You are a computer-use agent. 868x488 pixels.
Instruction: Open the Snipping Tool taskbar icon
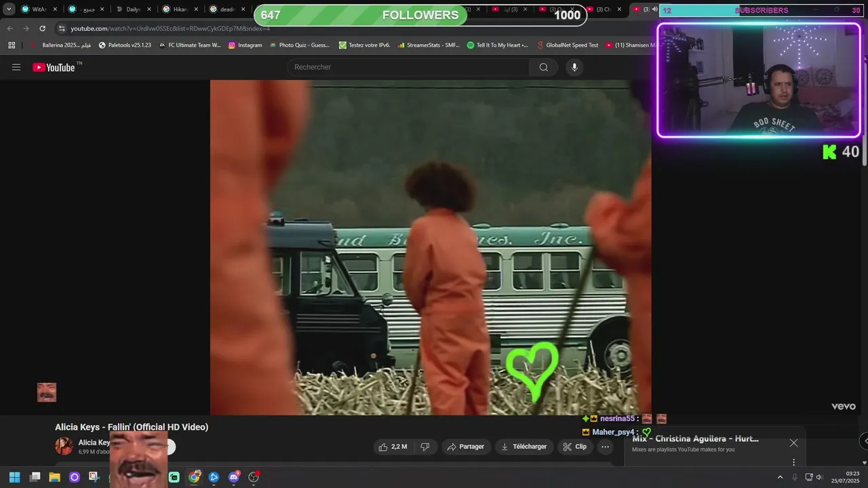94,477
